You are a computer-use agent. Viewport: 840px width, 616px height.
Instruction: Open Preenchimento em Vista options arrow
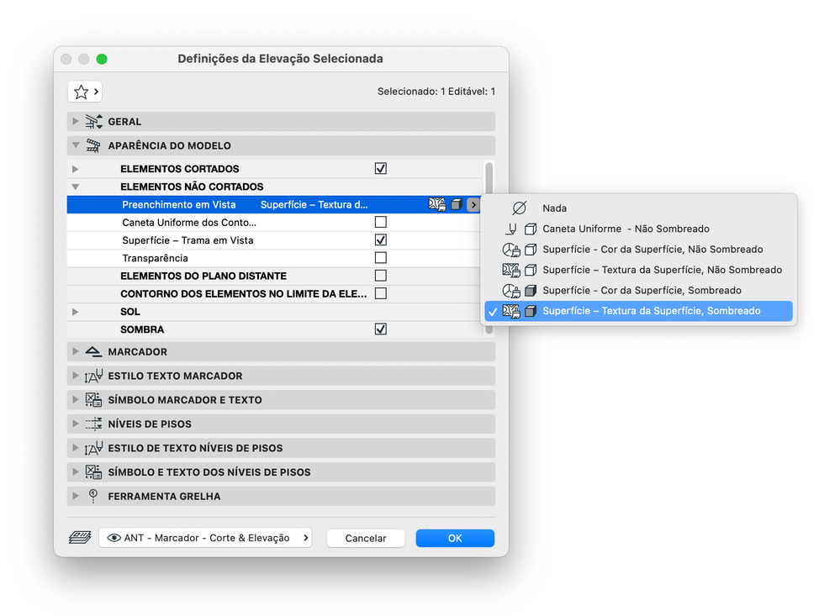click(x=473, y=204)
